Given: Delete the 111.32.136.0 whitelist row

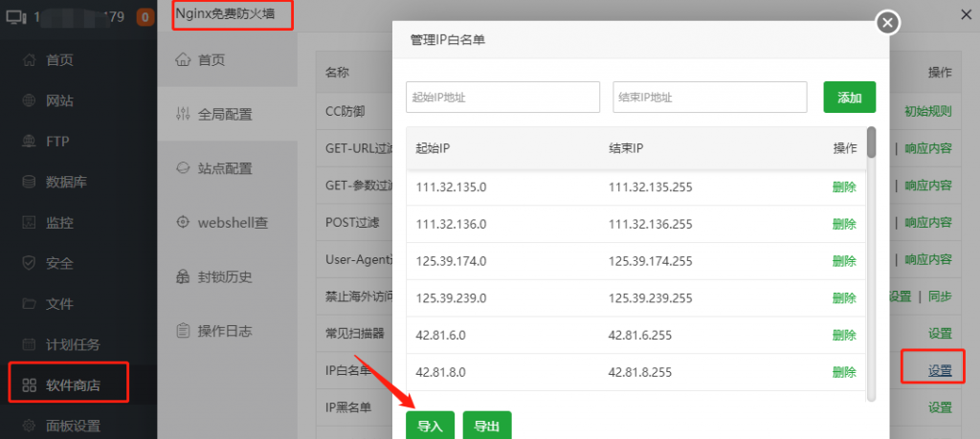Looking at the screenshot, I should [x=844, y=224].
